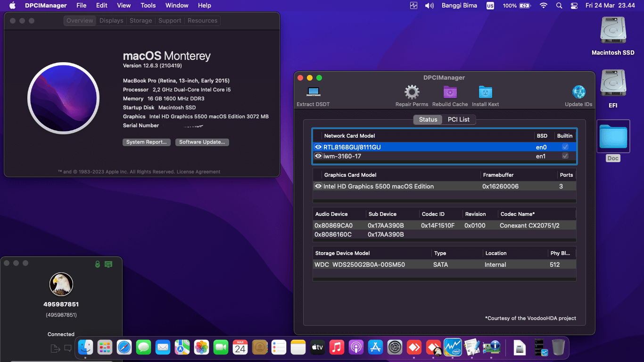Open the Tools menu
The height and width of the screenshot is (362, 644).
point(148,6)
